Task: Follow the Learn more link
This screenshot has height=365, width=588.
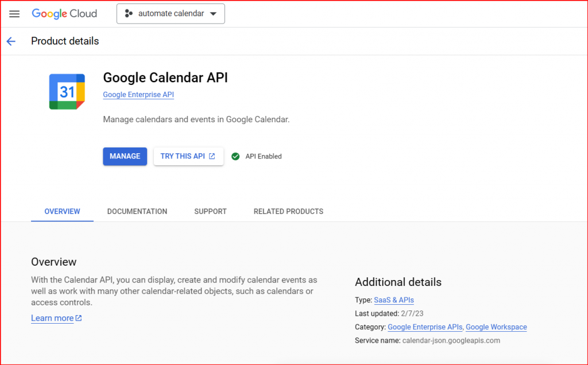Action: [52, 318]
